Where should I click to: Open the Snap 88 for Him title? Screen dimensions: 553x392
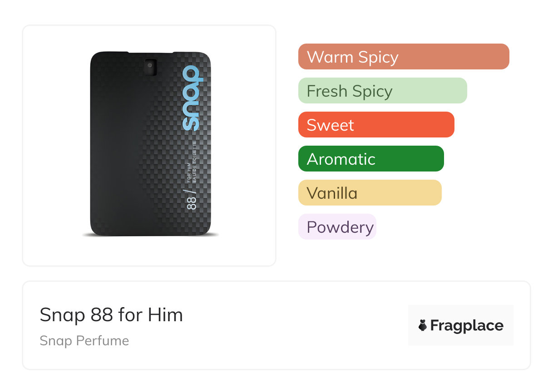point(111,314)
